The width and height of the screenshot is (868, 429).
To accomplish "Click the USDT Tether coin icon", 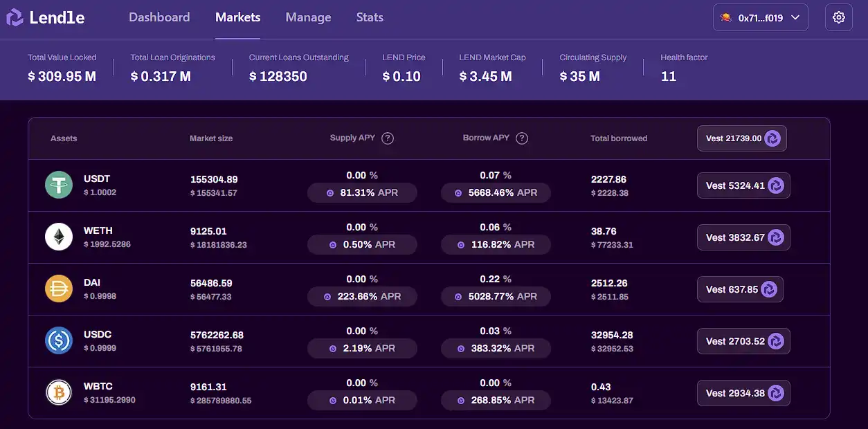I will click(59, 185).
